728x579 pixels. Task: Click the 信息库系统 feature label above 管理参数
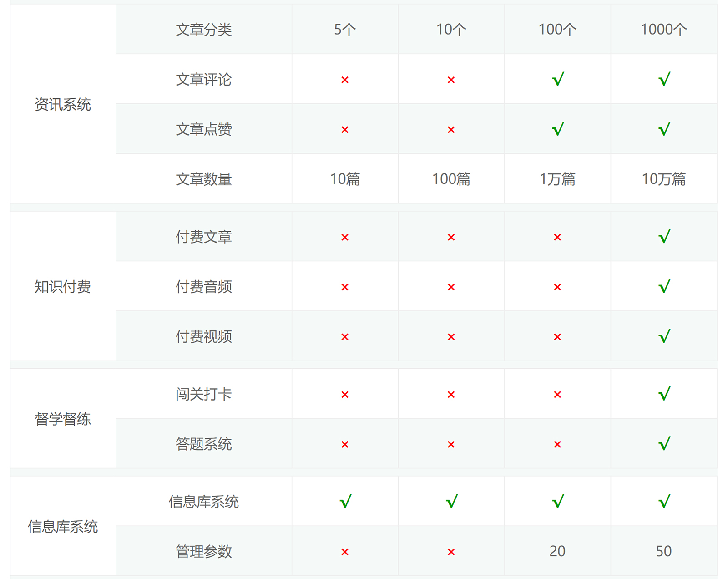point(204,502)
